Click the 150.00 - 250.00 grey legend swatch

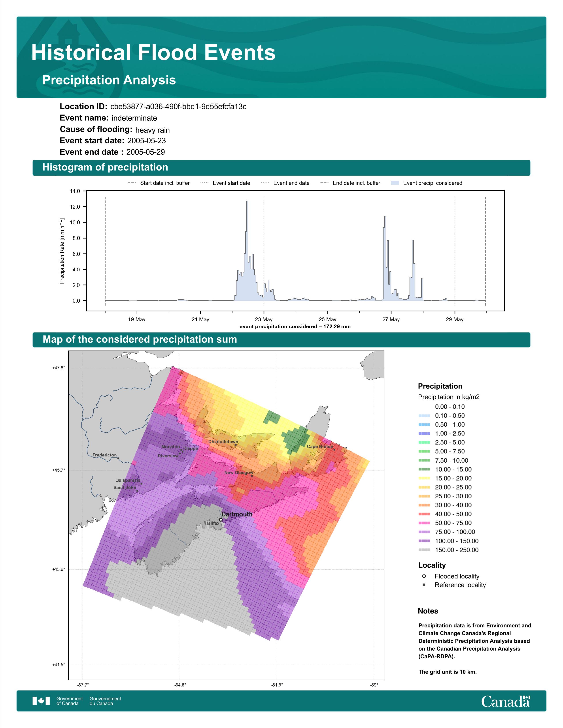(x=424, y=550)
